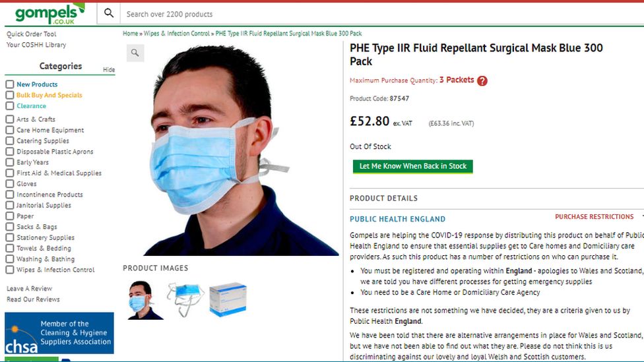Image resolution: width=644 pixels, height=362 pixels.
Task: Click the red question mark help icon
Action: pyautogui.click(x=482, y=81)
